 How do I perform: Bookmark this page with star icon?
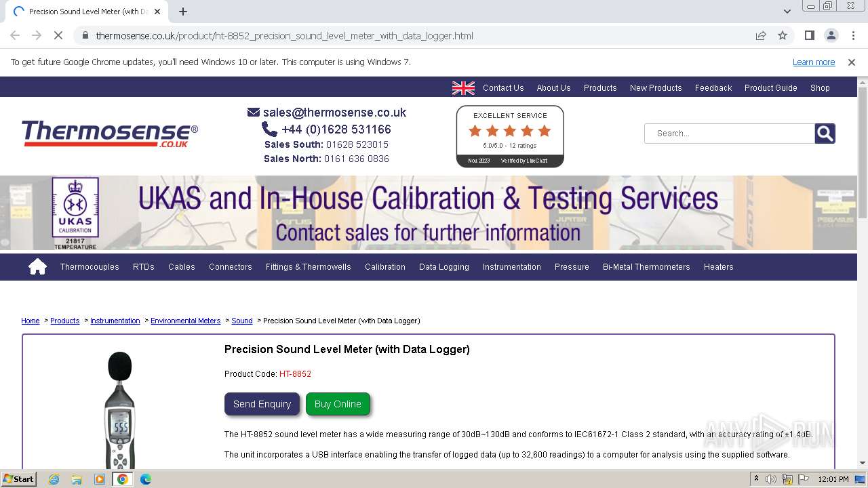pyautogui.click(x=783, y=36)
